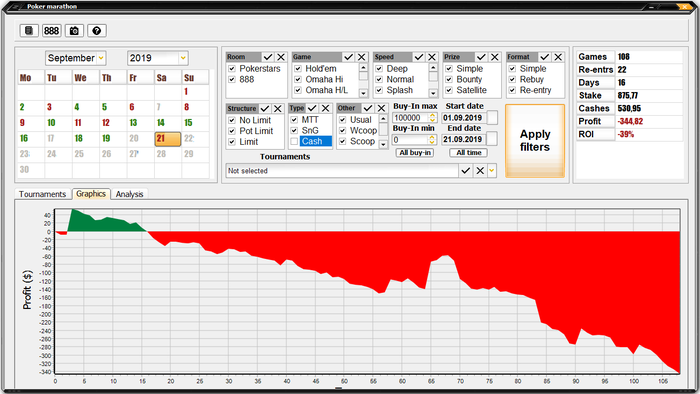Open End date picker button
This screenshot has height=394, width=700.
pos(492,139)
